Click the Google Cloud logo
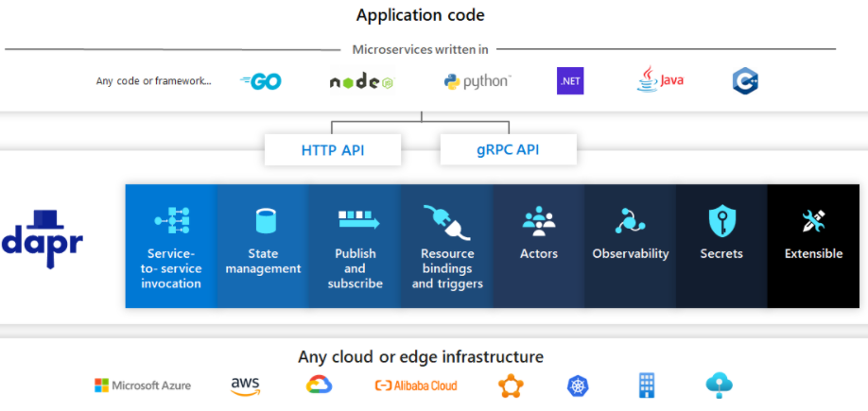Viewport: 868px width, 411px height. 319,385
